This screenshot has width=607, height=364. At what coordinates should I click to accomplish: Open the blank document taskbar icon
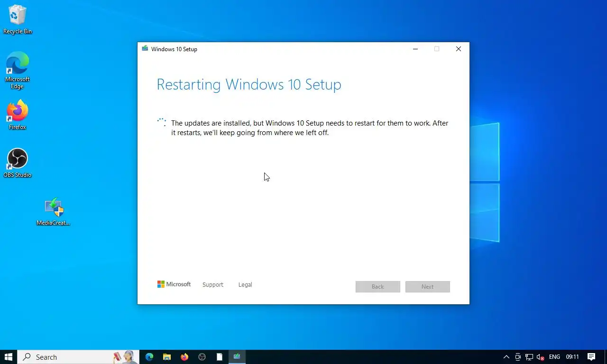(220, 357)
